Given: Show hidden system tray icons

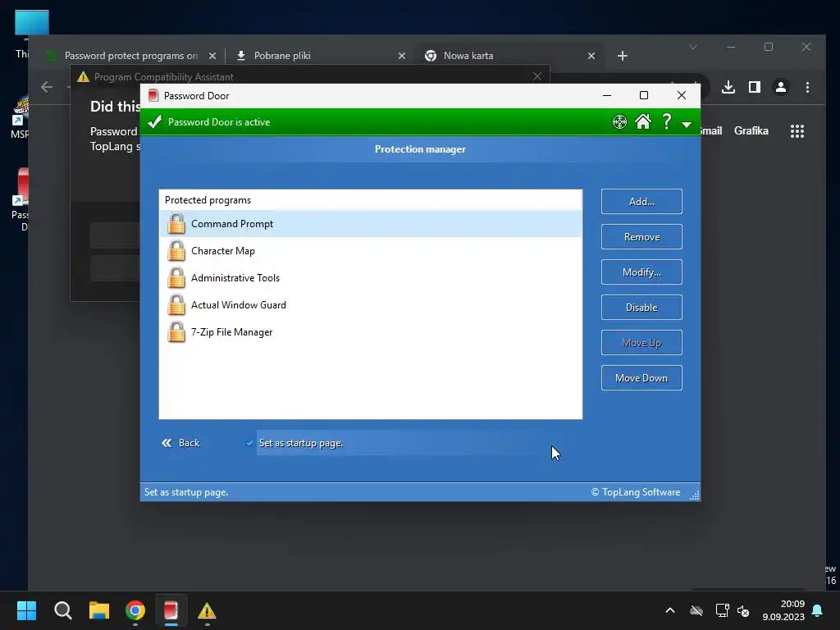Looking at the screenshot, I should (670, 610).
